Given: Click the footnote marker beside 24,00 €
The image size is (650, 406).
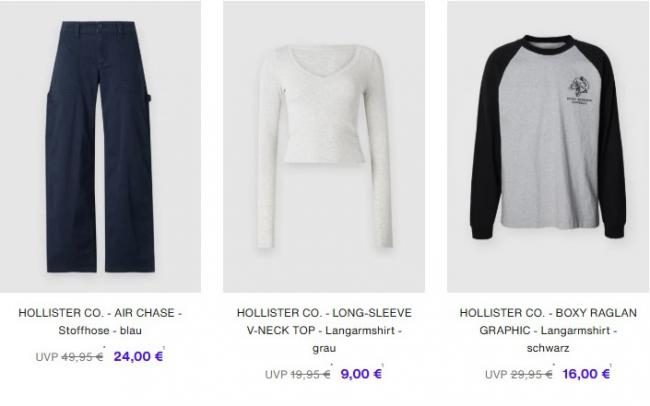Looking at the screenshot, I should click(x=164, y=348).
